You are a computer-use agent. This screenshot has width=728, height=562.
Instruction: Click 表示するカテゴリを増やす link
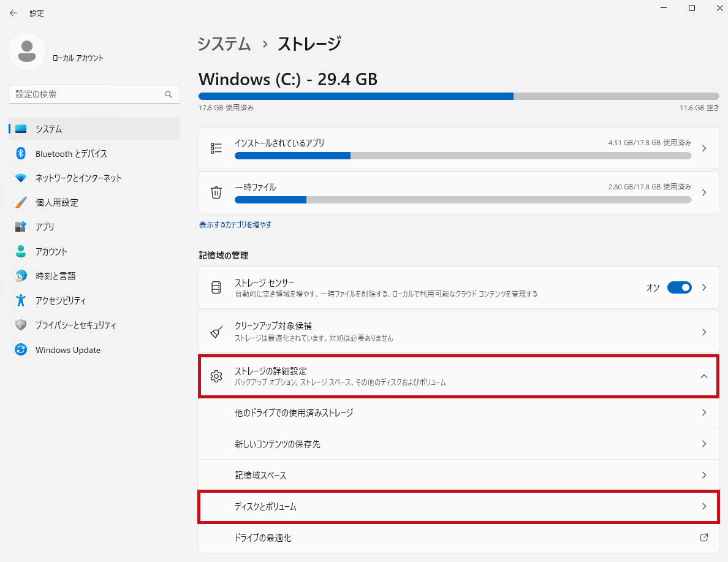(235, 225)
